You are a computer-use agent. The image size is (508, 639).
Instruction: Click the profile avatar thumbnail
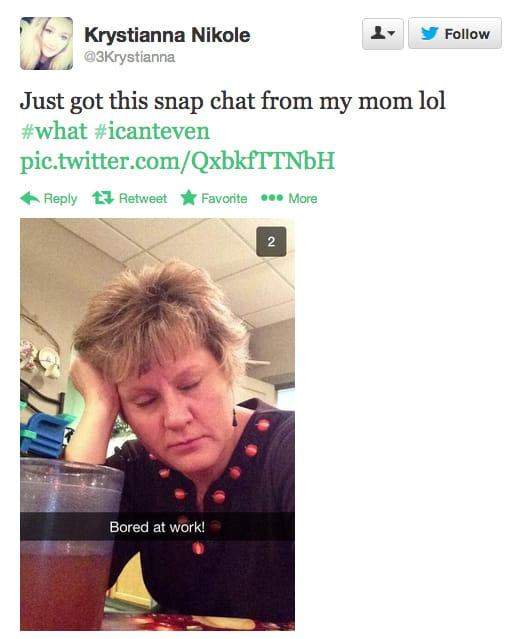click(46, 43)
